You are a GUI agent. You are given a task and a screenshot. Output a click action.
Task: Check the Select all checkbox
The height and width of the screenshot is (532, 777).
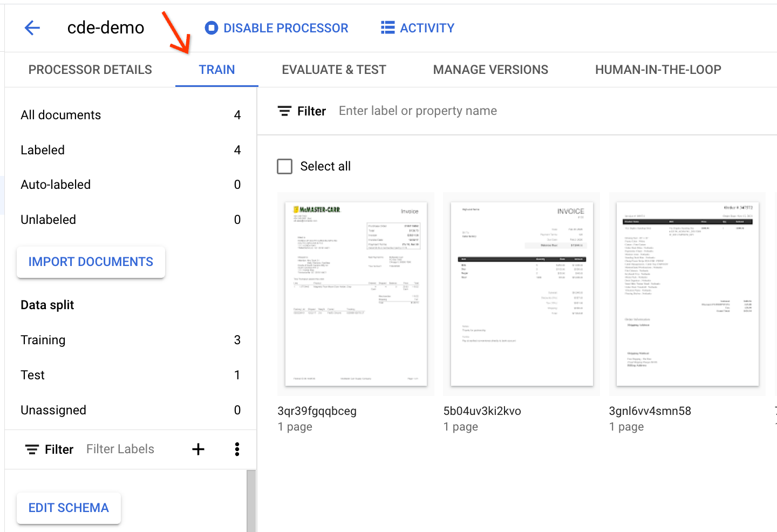[285, 166]
